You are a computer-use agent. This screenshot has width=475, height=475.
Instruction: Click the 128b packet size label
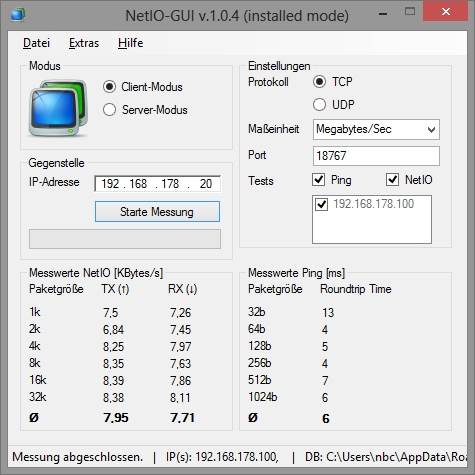point(260,346)
